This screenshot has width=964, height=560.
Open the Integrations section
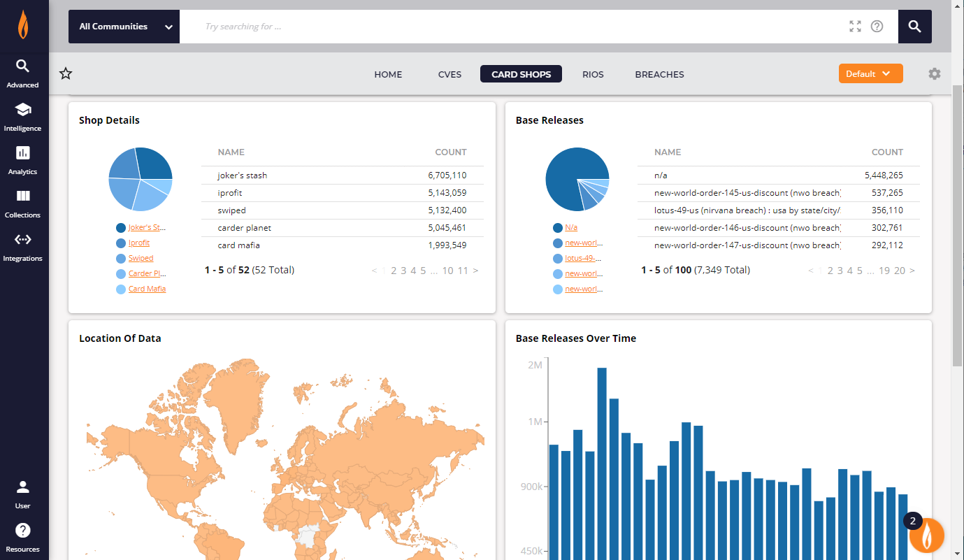point(22,246)
